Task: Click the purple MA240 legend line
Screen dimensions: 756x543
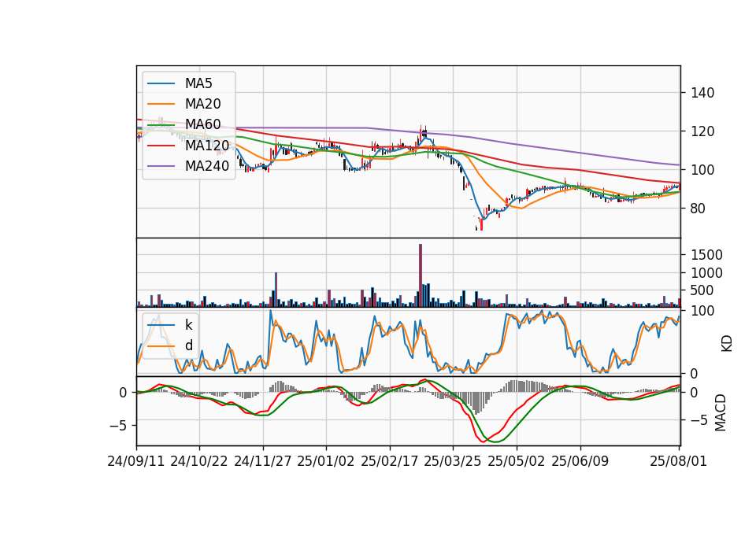Action: pos(161,166)
